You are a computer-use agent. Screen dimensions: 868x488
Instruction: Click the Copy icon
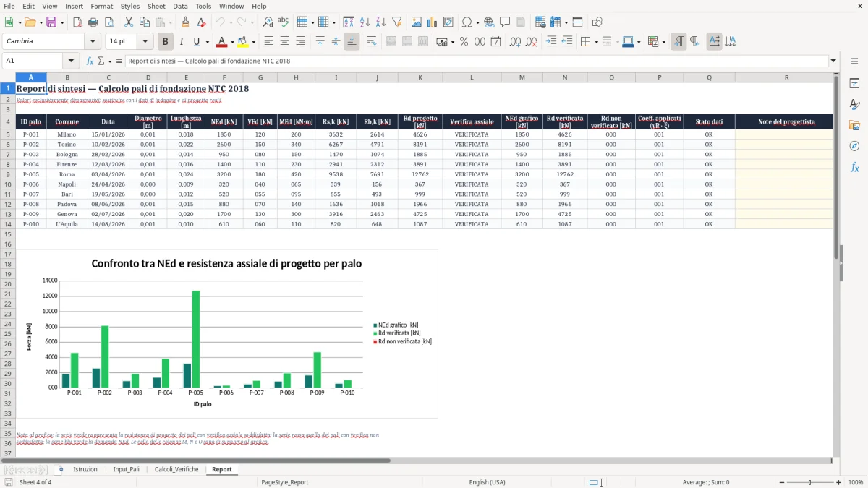145,22
